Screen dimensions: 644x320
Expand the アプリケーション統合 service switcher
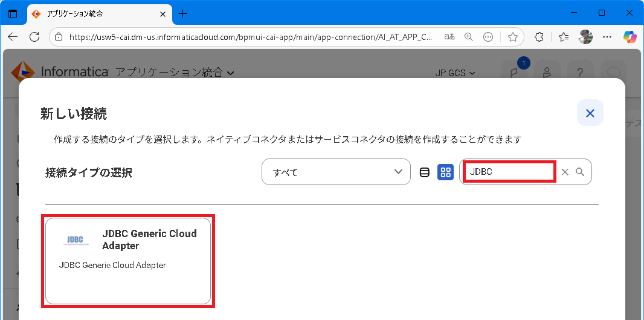pos(175,73)
